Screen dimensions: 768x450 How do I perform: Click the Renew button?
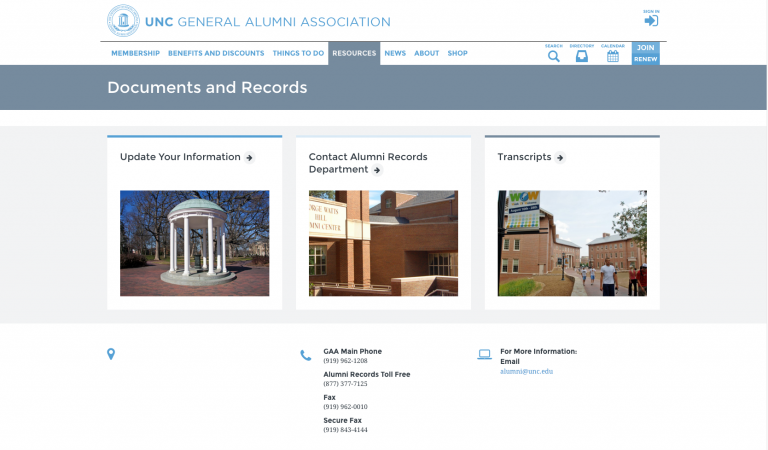point(646,59)
